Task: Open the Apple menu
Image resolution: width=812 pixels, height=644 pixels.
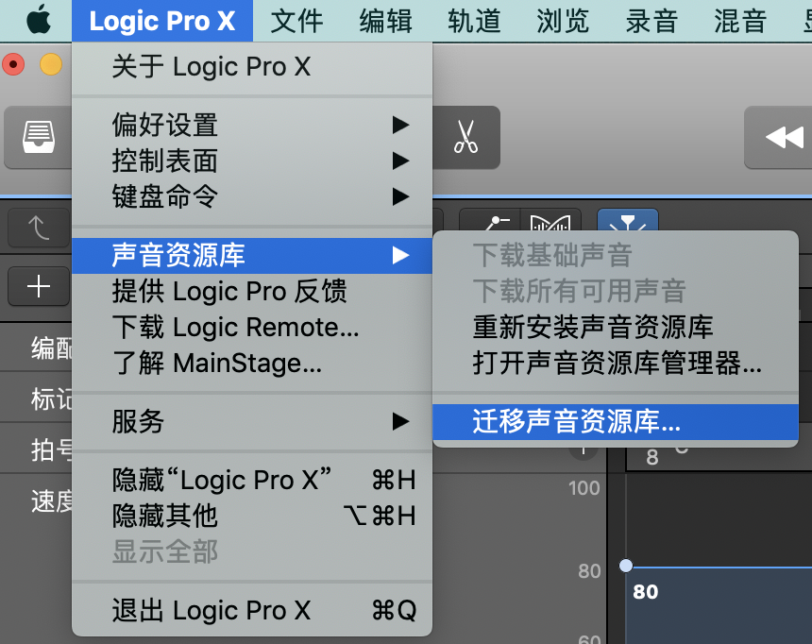Action: pyautogui.click(x=38, y=21)
